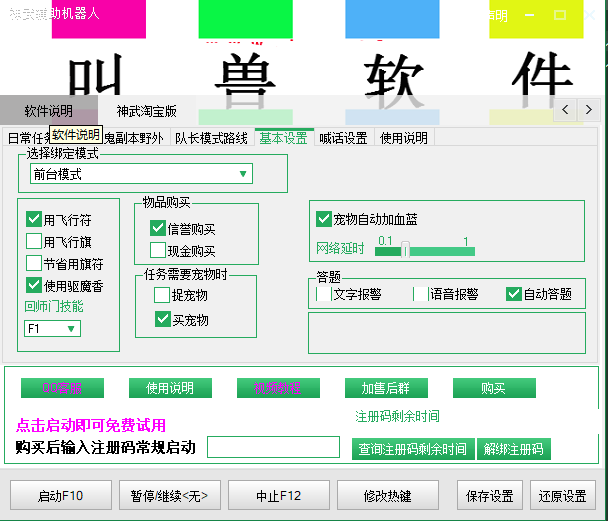Screen dimensions: 608x521
Task: Click the green color block at top
Action: (245, 19)
